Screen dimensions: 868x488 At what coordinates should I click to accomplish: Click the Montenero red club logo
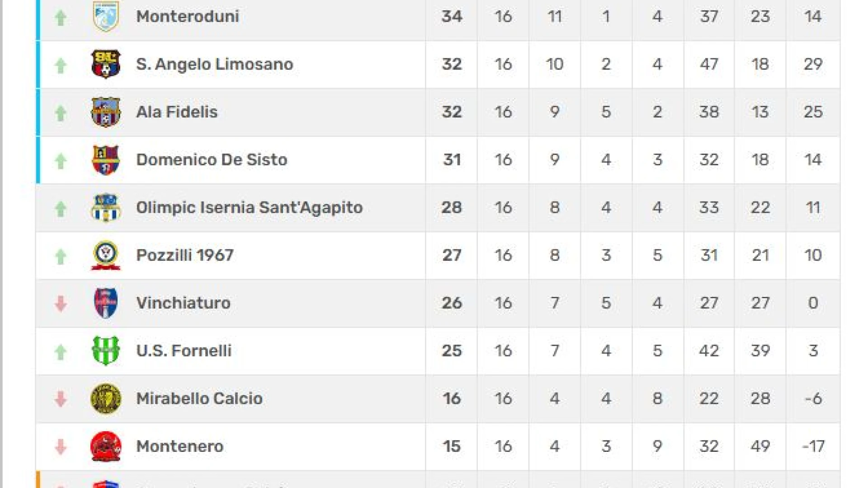(106, 446)
